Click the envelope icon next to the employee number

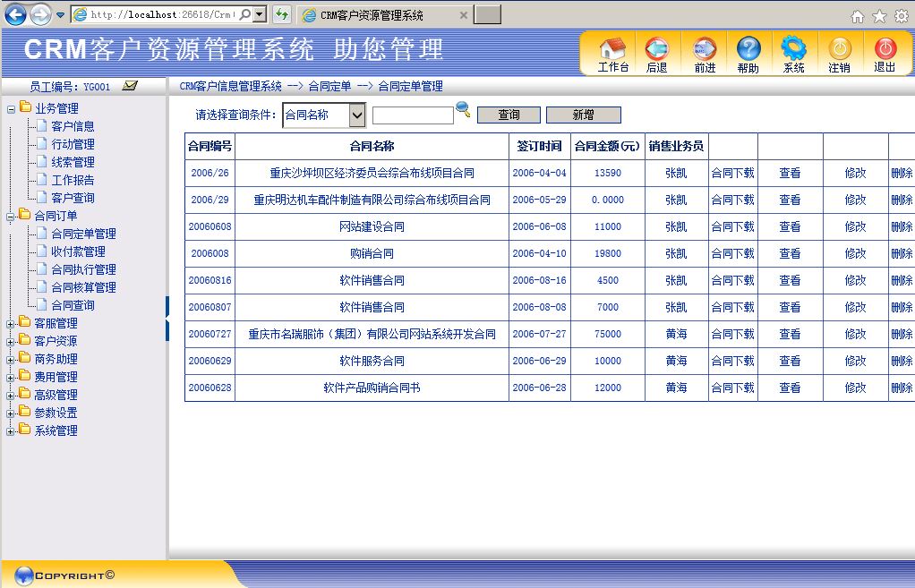[x=130, y=86]
